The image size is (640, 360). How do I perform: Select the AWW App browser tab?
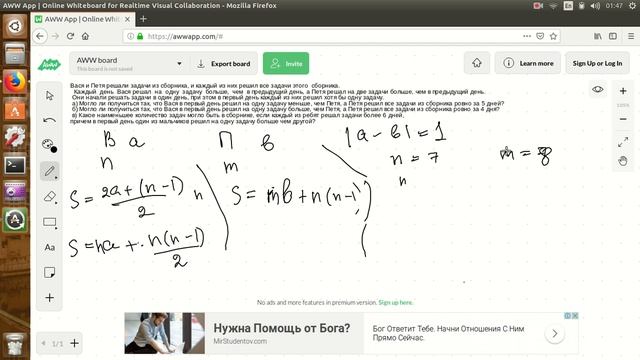83,19
